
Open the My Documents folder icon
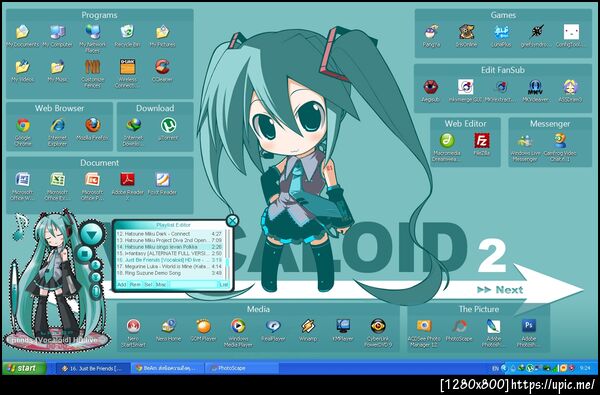click(x=23, y=32)
